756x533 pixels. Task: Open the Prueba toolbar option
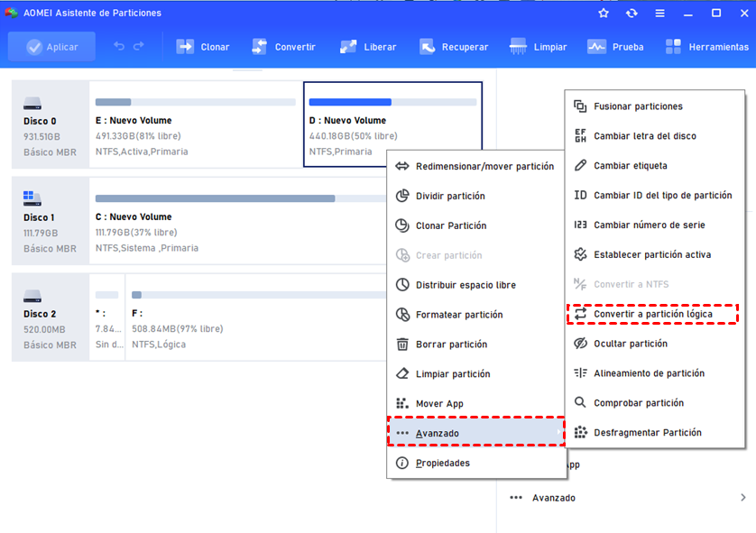pos(615,47)
